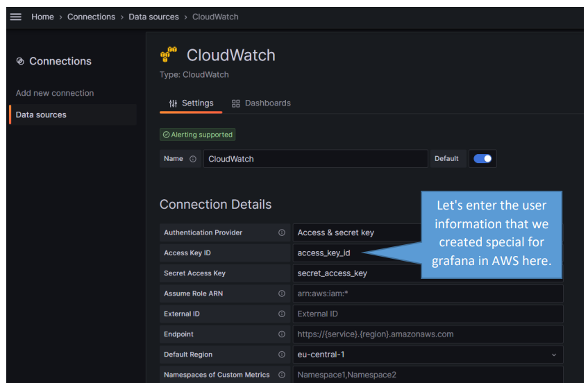Click the Alerting supported badge
The image size is (588, 383).
pos(198,135)
